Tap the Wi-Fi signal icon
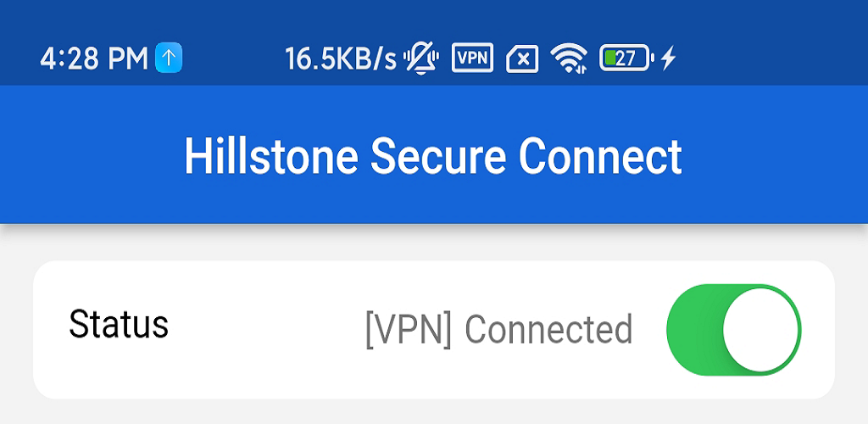868x424 pixels. pyautogui.click(x=569, y=59)
